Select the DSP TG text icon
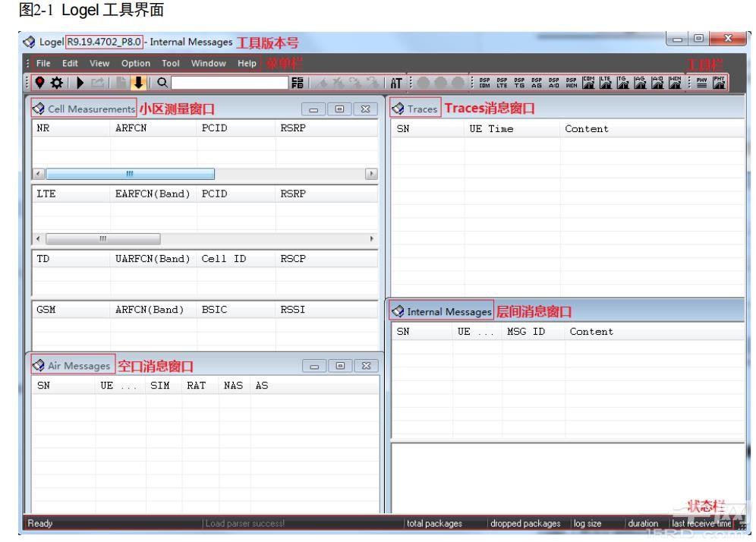 (x=518, y=81)
